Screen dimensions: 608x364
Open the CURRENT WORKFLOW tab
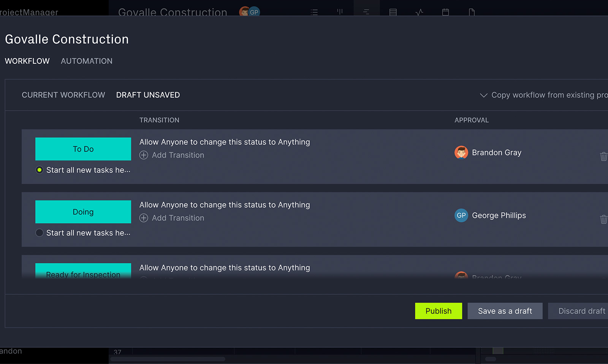[63, 95]
